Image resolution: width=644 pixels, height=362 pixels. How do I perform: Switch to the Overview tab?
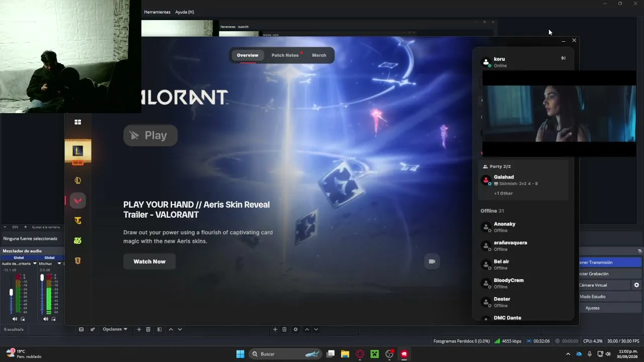tap(248, 55)
